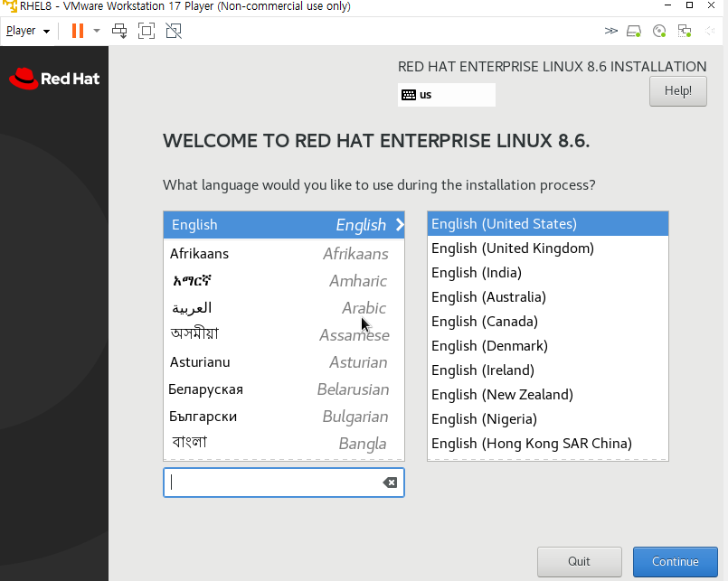This screenshot has height=581, width=728.
Task: Open the power options dropdown beside the pause button
Action: (x=97, y=31)
